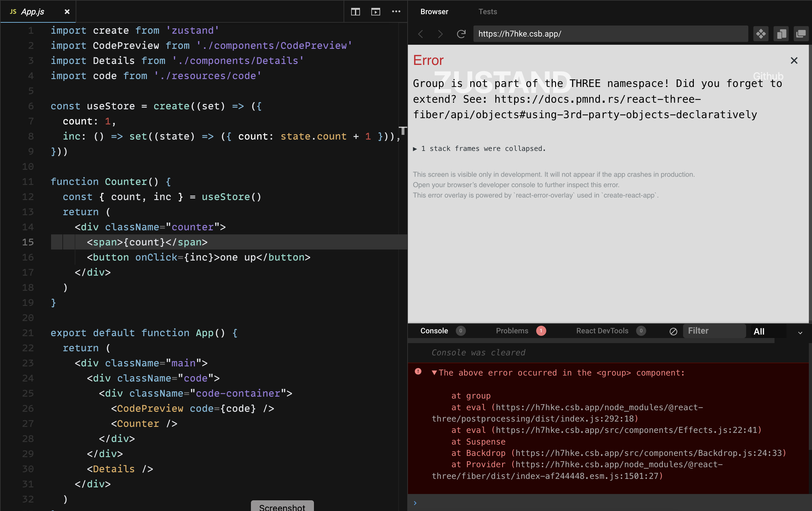Click the console input prompt arrow
The image size is (812, 511).
click(x=415, y=503)
